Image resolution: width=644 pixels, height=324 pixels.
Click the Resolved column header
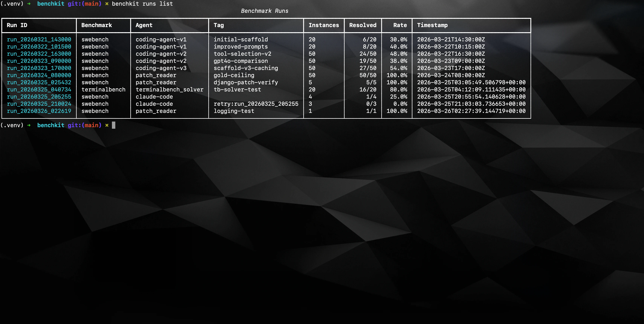363,25
